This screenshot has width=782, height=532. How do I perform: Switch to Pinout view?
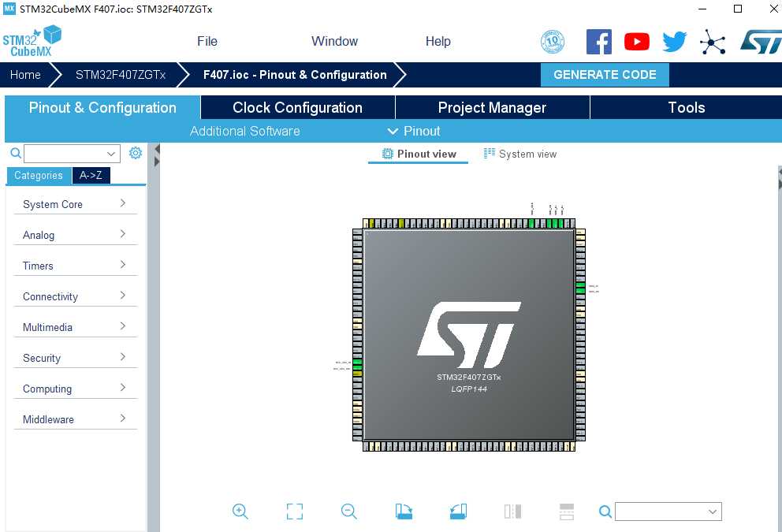[x=419, y=154]
